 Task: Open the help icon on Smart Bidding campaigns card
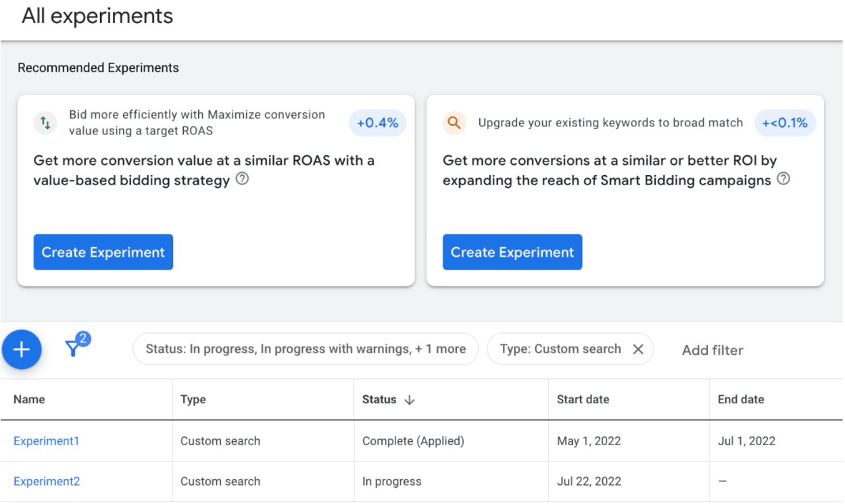click(783, 180)
